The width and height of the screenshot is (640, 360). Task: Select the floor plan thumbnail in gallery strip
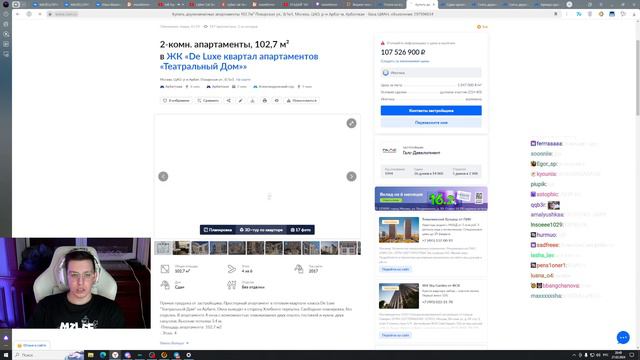[x=163, y=248]
